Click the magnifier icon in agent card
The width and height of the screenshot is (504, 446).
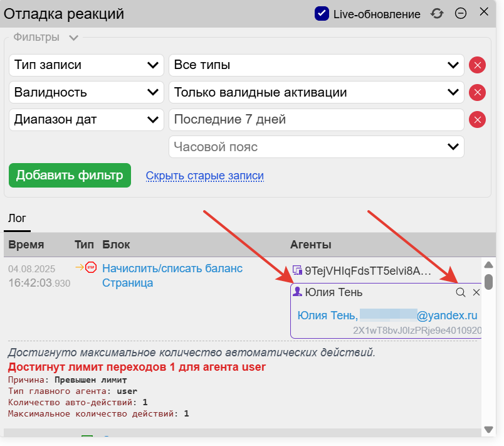click(x=461, y=292)
